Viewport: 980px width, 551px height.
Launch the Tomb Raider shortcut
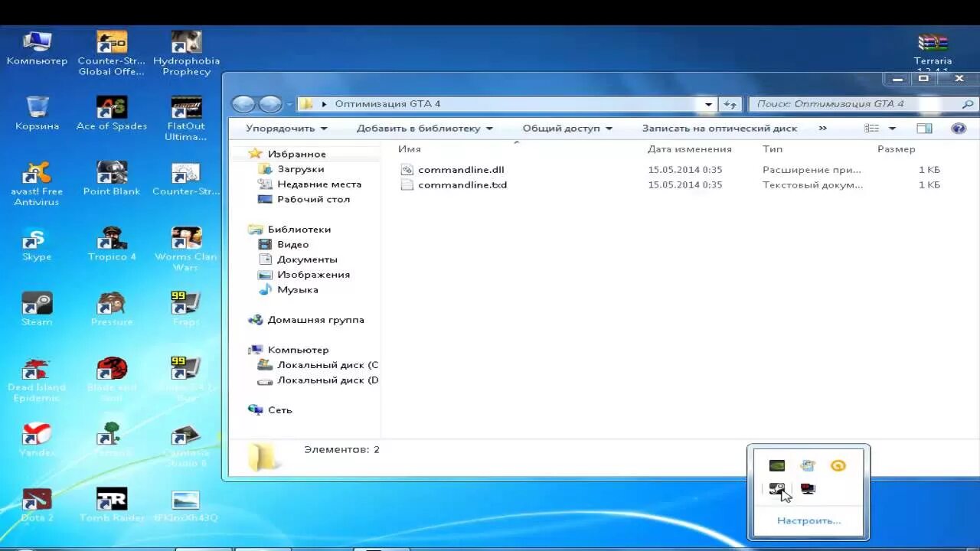tap(112, 505)
